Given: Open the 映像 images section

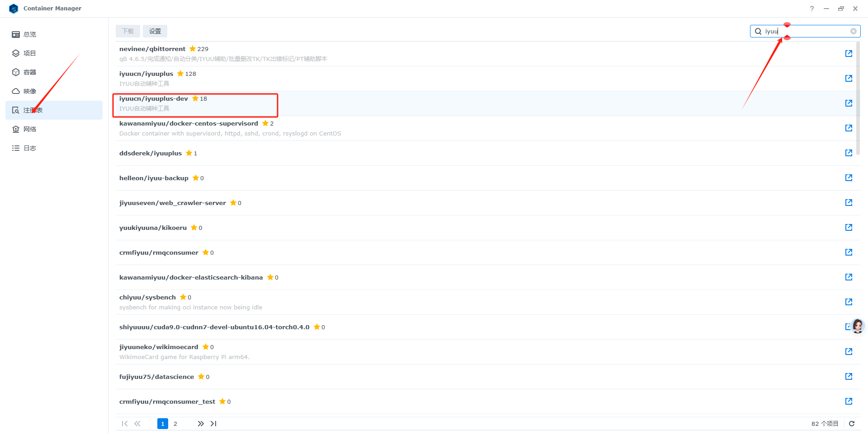Looking at the screenshot, I should (x=30, y=91).
